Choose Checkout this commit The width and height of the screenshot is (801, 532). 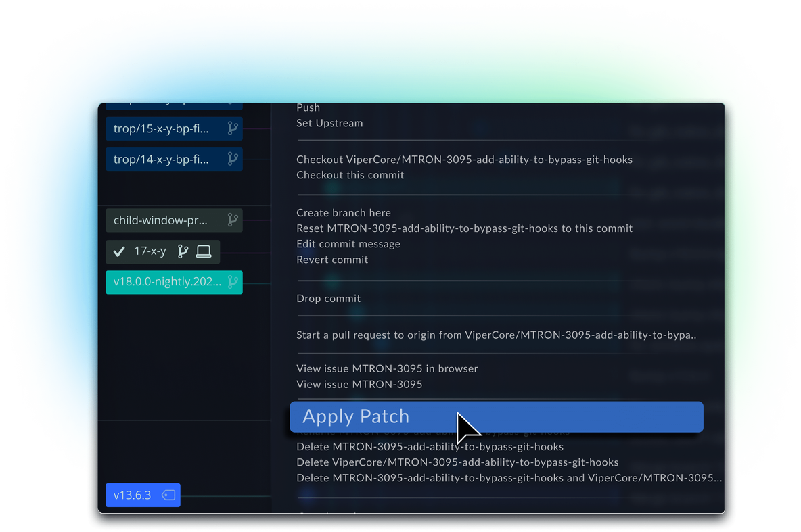click(350, 175)
